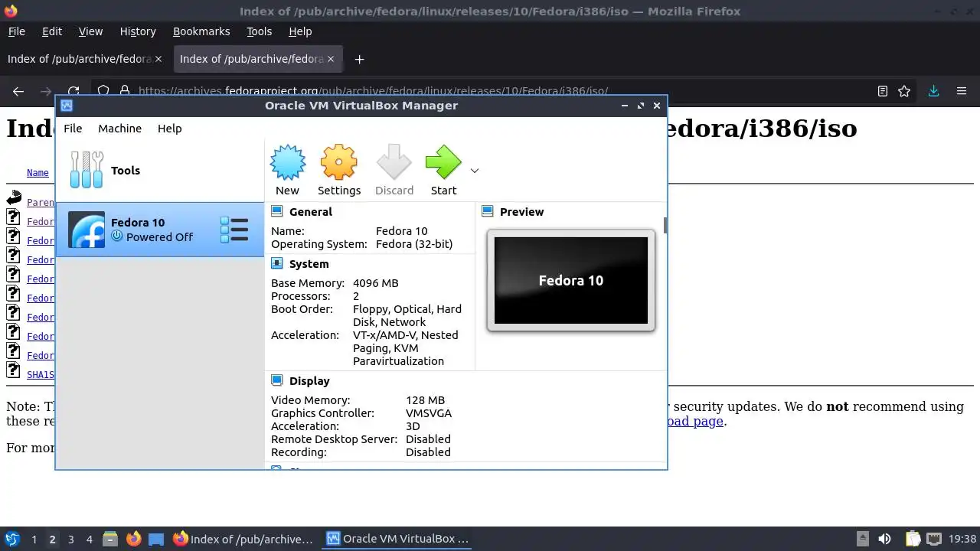Click the tracking protection shield icon
980x551 pixels.
coord(103,91)
